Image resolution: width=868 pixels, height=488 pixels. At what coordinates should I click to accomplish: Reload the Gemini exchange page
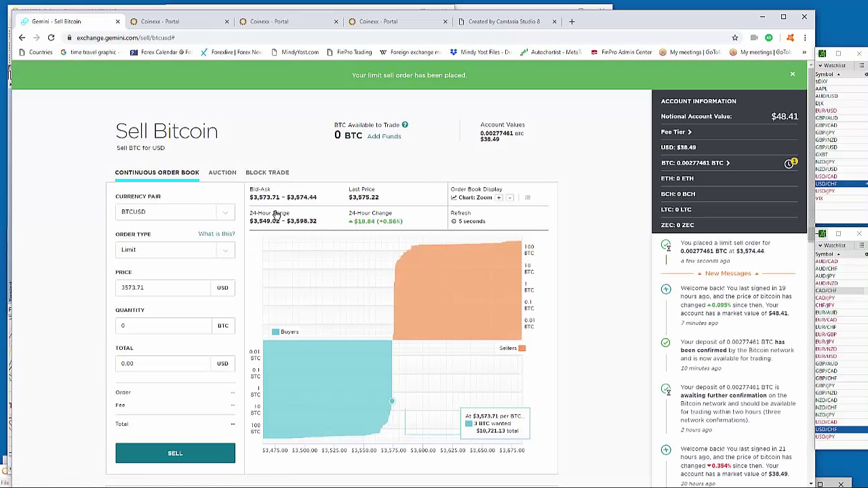coord(51,38)
